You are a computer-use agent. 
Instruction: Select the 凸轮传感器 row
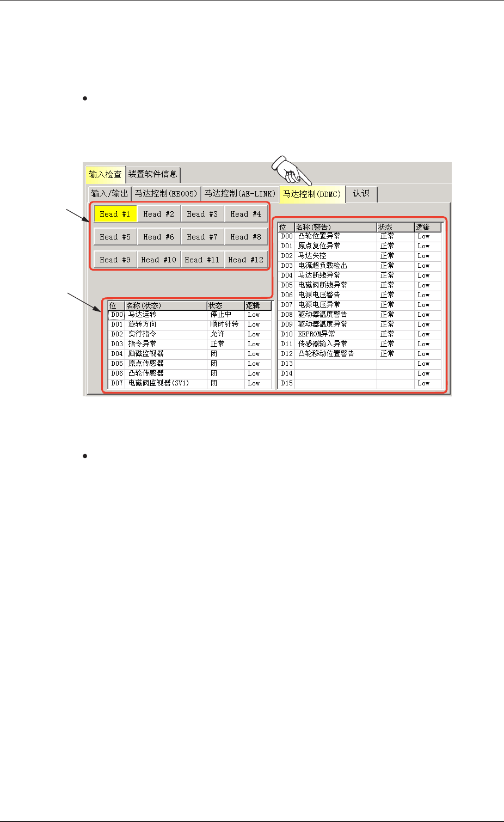[189, 373]
